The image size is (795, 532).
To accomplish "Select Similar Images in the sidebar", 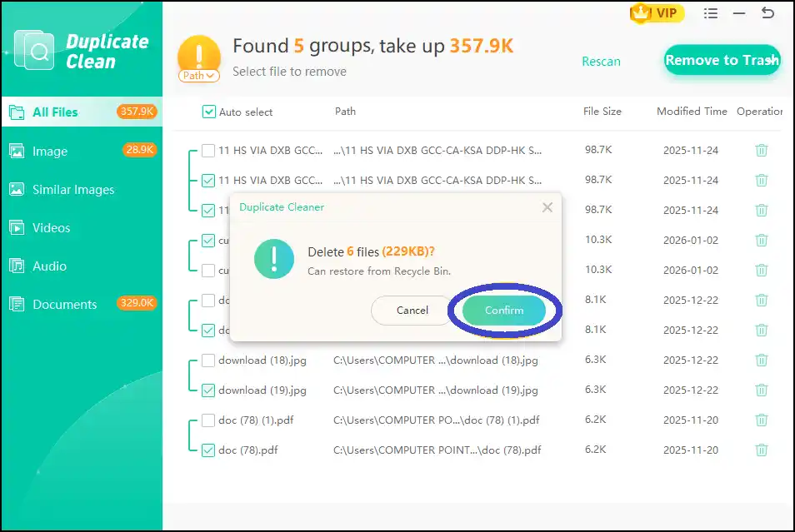I will (x=73, y=189).
